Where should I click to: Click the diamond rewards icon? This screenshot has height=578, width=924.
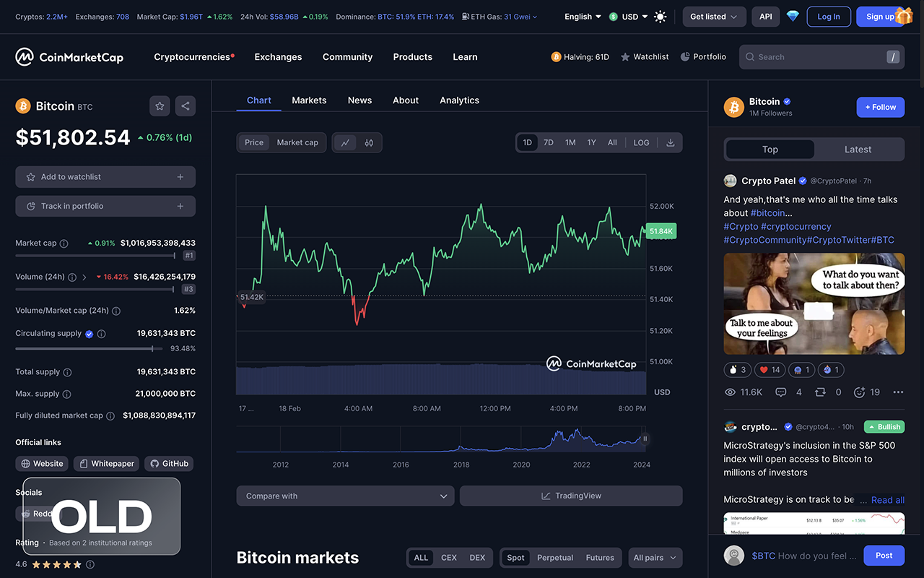point(793,17)
